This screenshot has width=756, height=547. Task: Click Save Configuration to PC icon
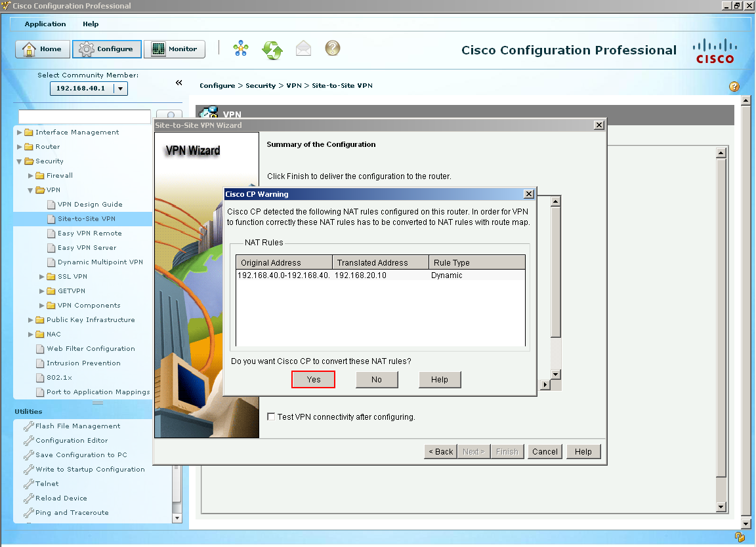(x=29, y=455)
